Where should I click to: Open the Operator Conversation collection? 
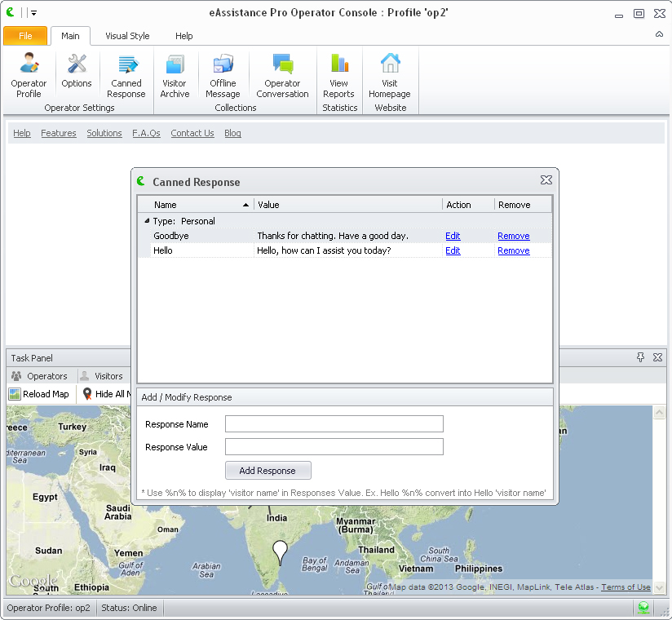tap(282, 75)
